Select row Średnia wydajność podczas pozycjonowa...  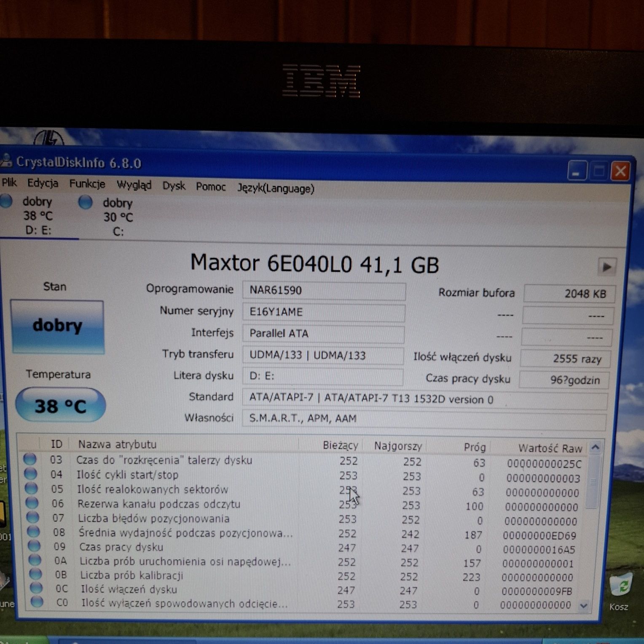point(303,534)
